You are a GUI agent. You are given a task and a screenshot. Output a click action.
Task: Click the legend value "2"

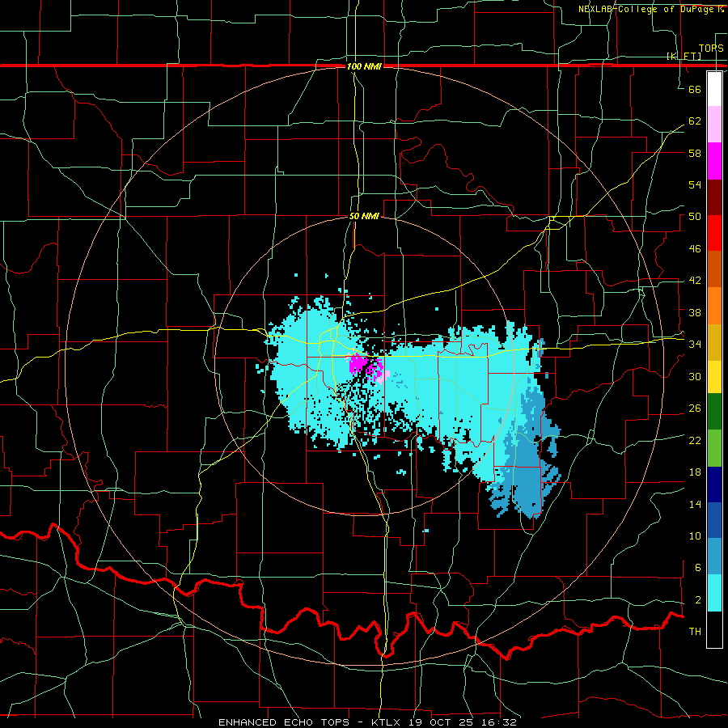[x=698, y=600]
